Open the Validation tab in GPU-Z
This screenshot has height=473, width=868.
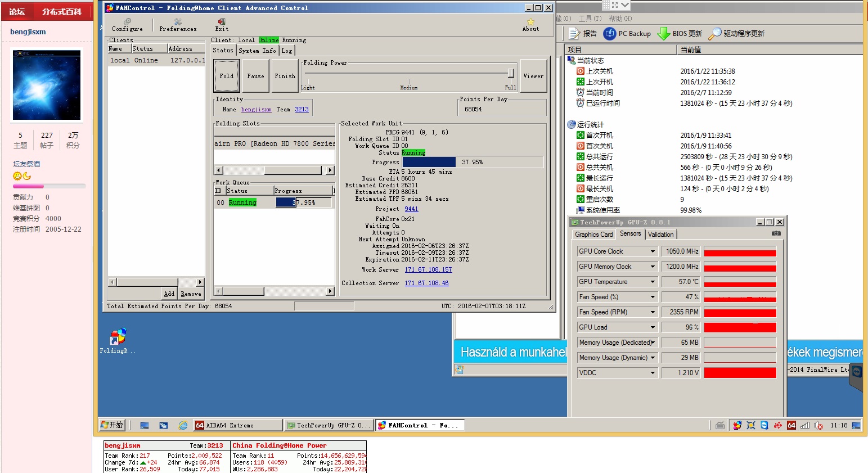point(660,235)
